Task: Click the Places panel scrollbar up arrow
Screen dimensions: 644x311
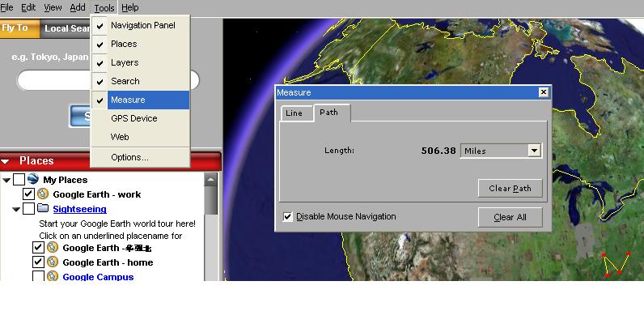Action: click(x=210, y=179)
